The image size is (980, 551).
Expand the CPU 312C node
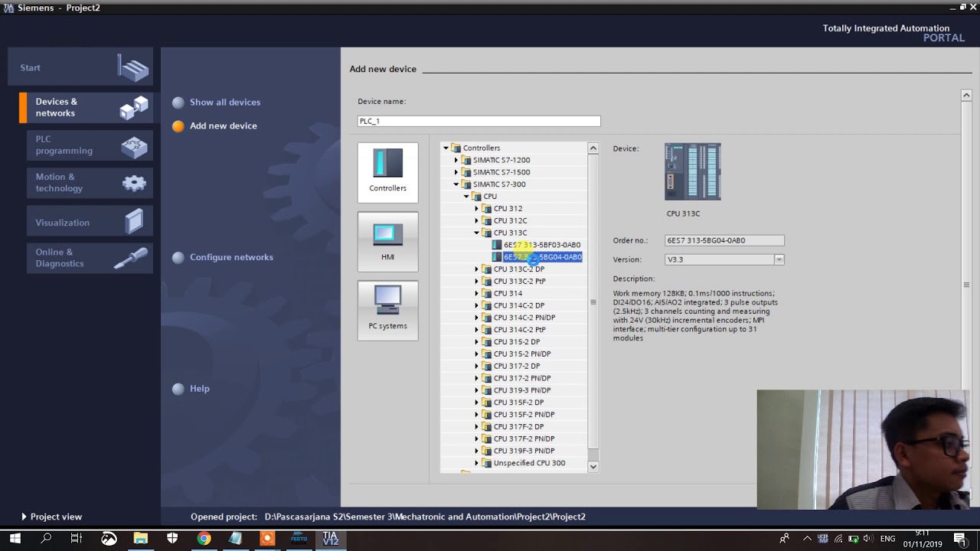(476, 220)
